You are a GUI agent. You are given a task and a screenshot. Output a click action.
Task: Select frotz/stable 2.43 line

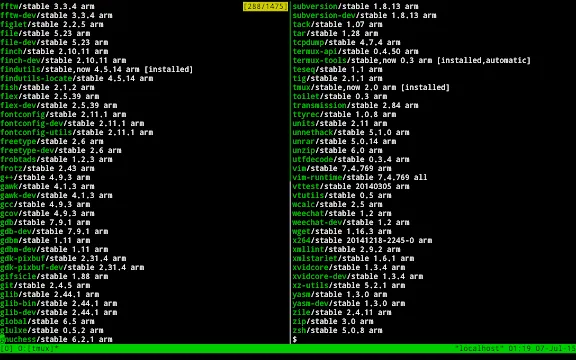click(x=47, y=168)
